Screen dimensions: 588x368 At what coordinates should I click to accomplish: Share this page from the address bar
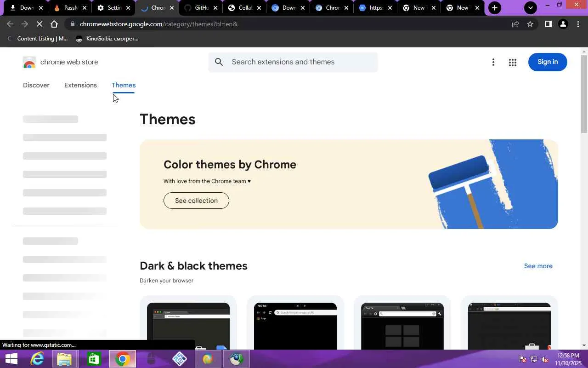(x=515, y=24)
